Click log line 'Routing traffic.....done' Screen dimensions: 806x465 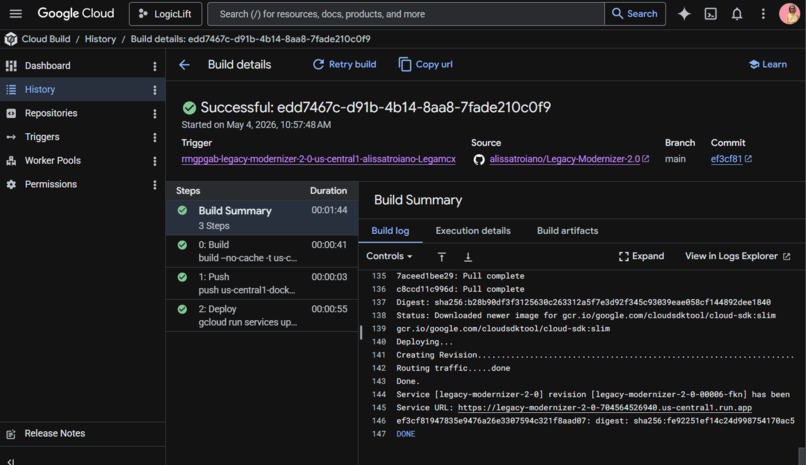click(x=453, y=368)
